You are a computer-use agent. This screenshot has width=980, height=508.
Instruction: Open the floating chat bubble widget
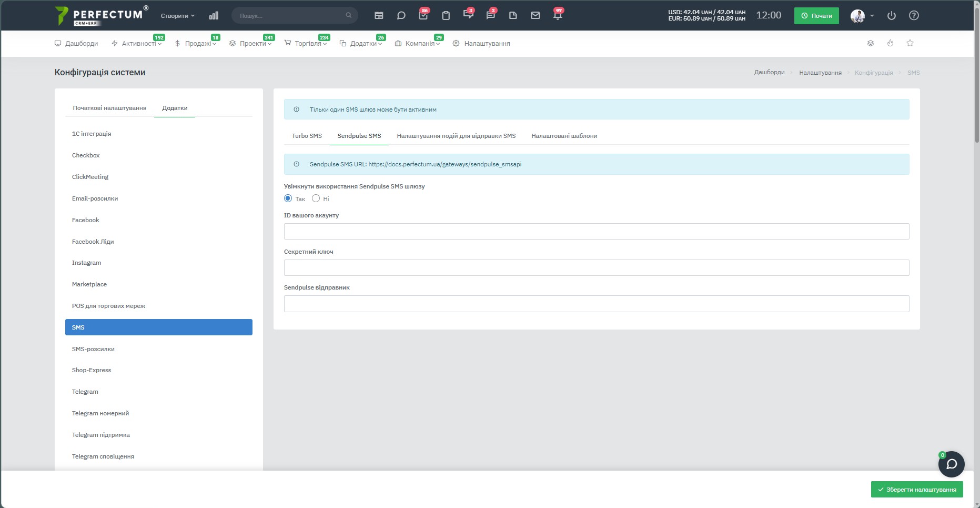click(x=952, y=464)
